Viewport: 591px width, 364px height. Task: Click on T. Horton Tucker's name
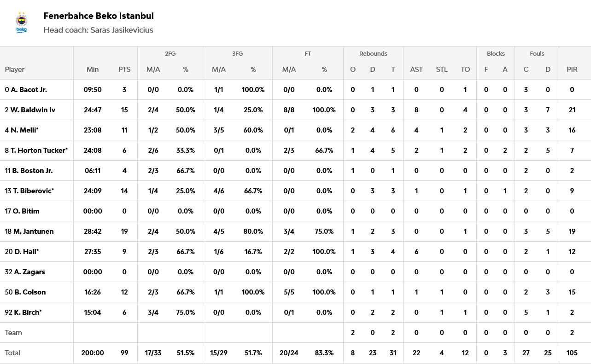(x=39, y=150)
